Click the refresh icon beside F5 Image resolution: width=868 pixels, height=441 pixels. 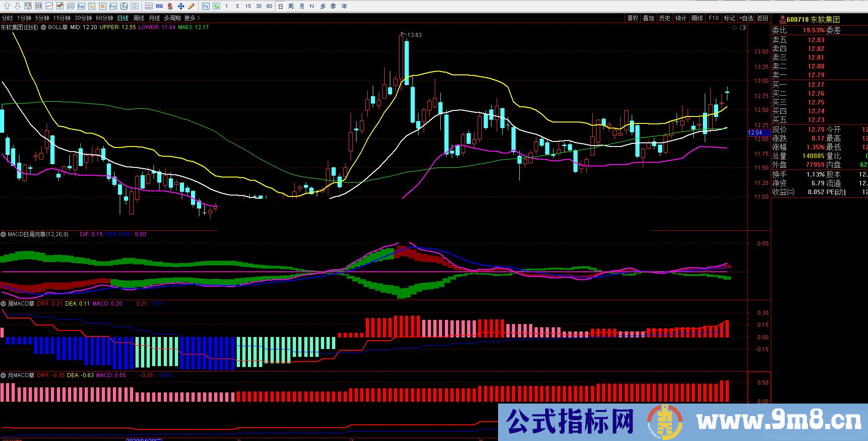pyautogui.click(x=216, y=6)
